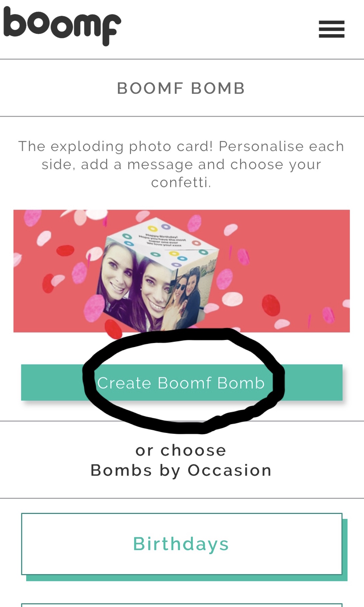Select the Birthdays occasion button
This screenshot has width=364, height=607.
coord(181,544)
